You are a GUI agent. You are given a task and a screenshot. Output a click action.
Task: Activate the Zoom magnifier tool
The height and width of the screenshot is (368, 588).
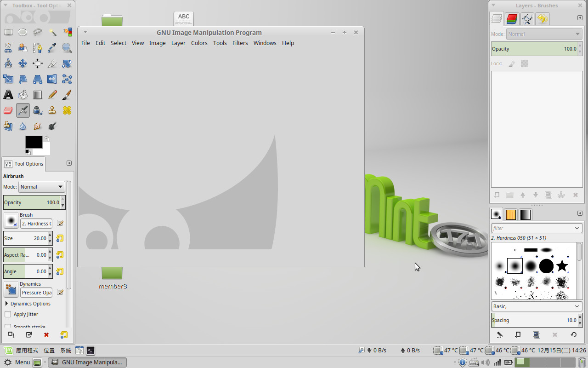point(67,48)
